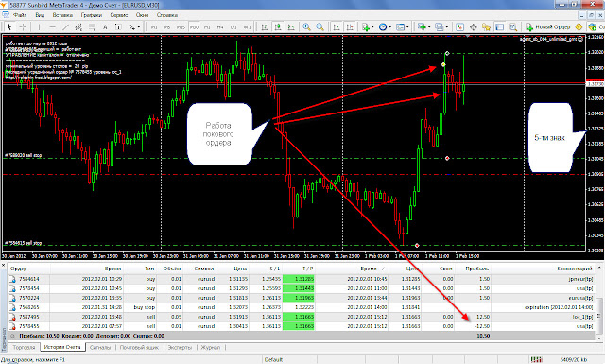Expand the periodicity clock dropdown arrow
The height and width of the screenshot is (364, 605).
(x=389, y=27)
